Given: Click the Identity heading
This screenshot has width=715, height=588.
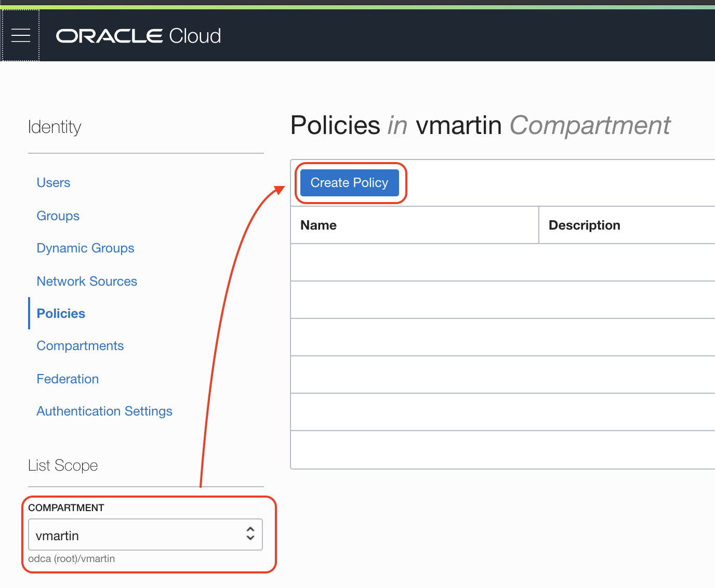Looking at the screenshot, I should (x=55, y=127).
